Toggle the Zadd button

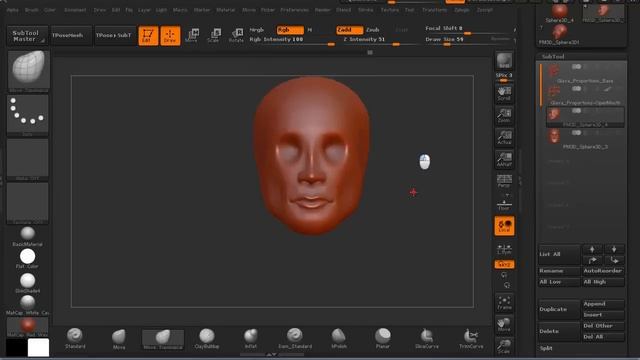[349, 30]
